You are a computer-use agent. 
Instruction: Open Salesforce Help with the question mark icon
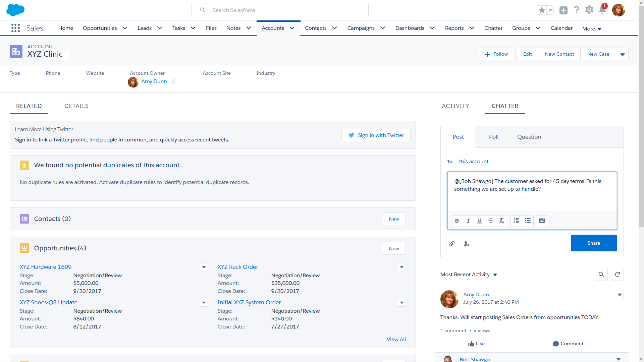(576, 10)
